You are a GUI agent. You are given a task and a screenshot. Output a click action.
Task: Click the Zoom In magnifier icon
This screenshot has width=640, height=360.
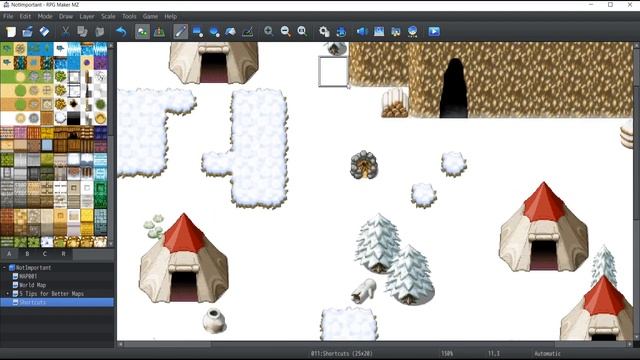(268, 31)
